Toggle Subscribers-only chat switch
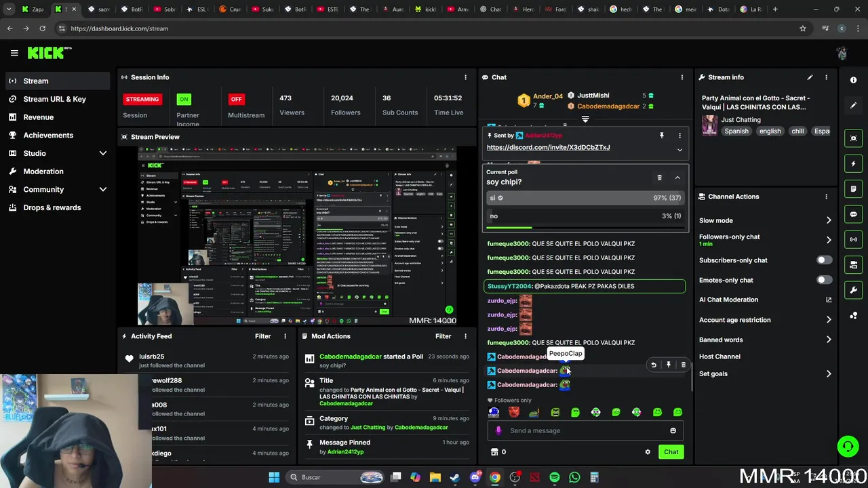 pyautogui.click(x=824, y=260)
